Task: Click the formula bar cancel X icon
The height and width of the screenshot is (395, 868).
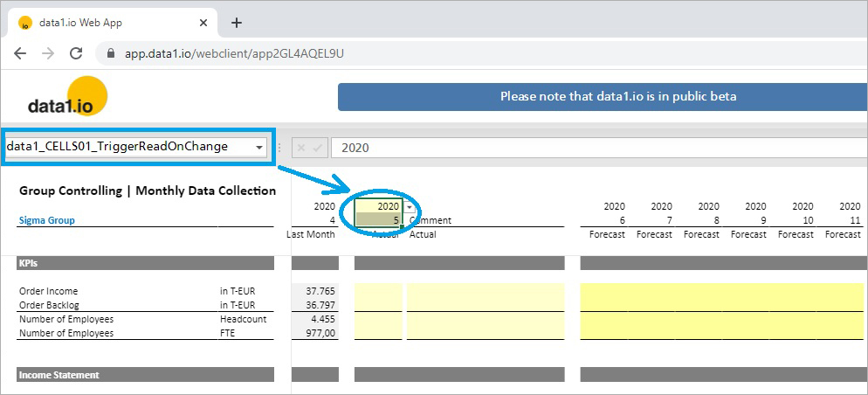Action: pyautogui.click(x=301, y=148)
